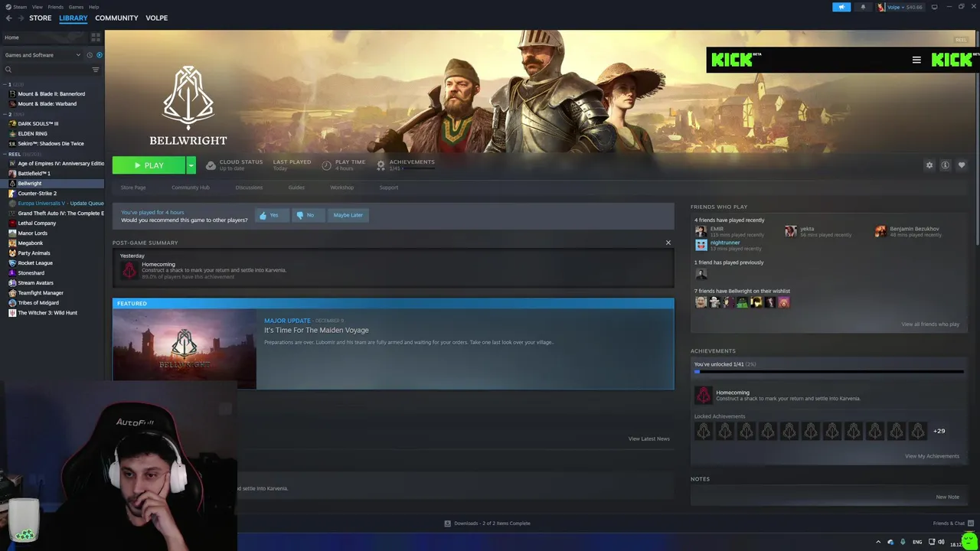Open Downloads status bar item
The height and width of the screenshot is (551, 980).
[487, 523]
